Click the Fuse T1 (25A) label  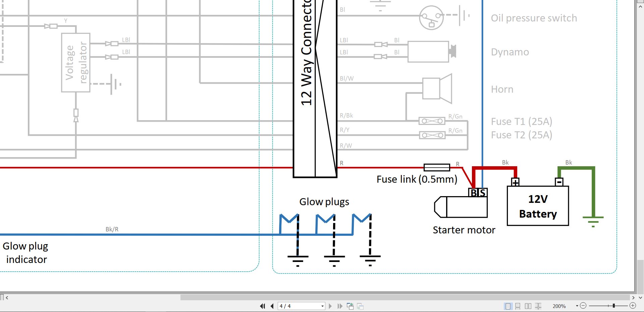pyautogui.click(x=522, y=121)
